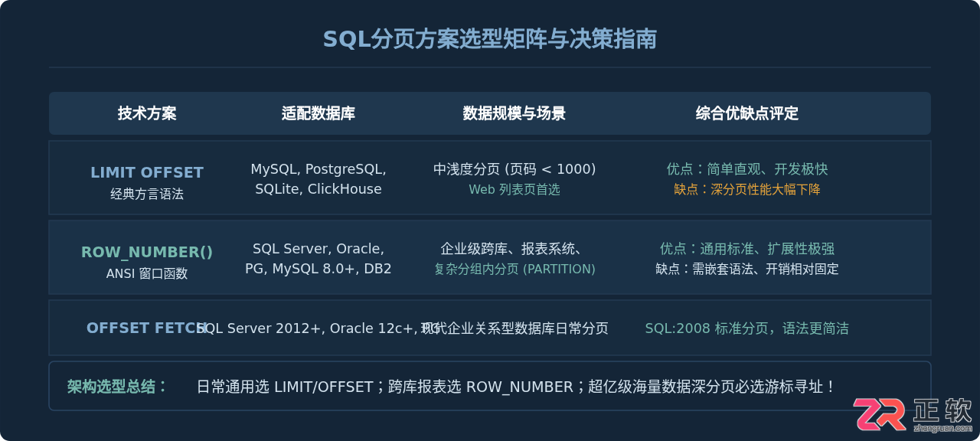Image resolution: width=980 pixels, height=441 pixels.
Task: Click 现代企业关系型数据库日常分页 text
Action: click(514, 328)
